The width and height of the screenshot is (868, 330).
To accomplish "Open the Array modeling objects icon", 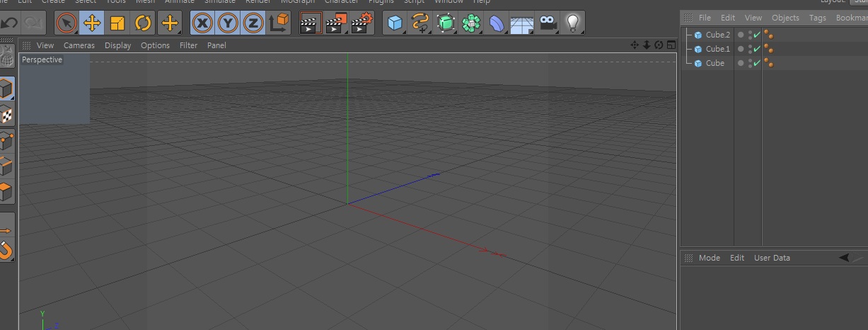I will coord(471,23).
